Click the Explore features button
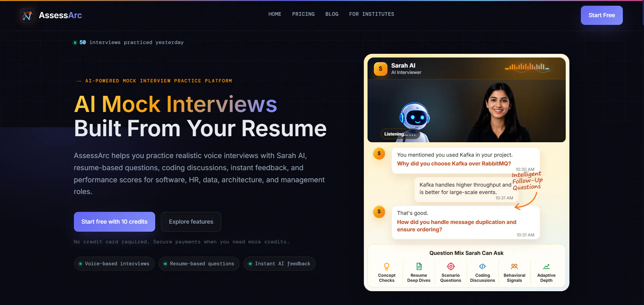644x305 pixels. click(x=191, y=222)
